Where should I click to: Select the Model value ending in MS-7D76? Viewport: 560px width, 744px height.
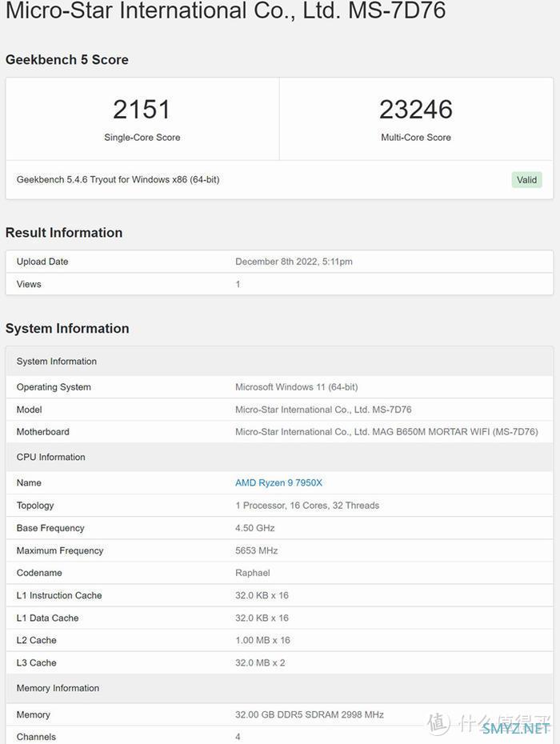click(323, 410)
